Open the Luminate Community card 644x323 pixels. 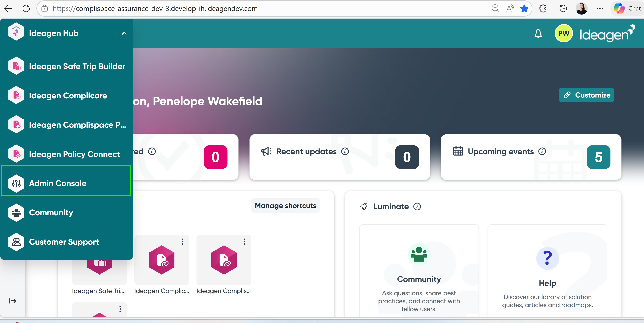click(x=419, y=271)
